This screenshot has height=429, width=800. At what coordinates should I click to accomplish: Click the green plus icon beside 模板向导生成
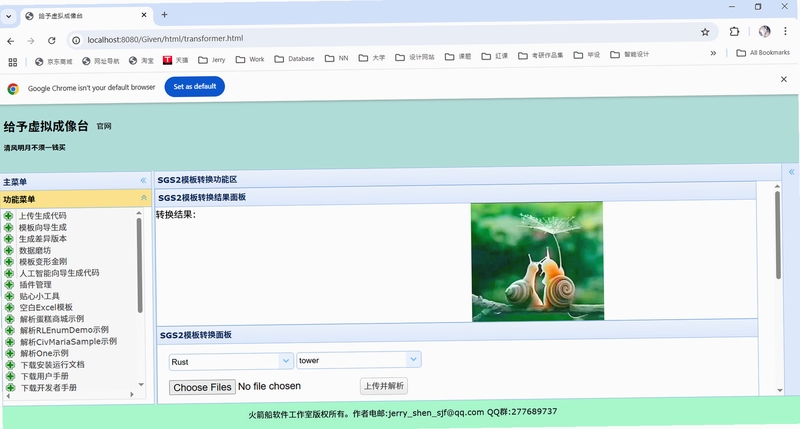tap(9, 228)
